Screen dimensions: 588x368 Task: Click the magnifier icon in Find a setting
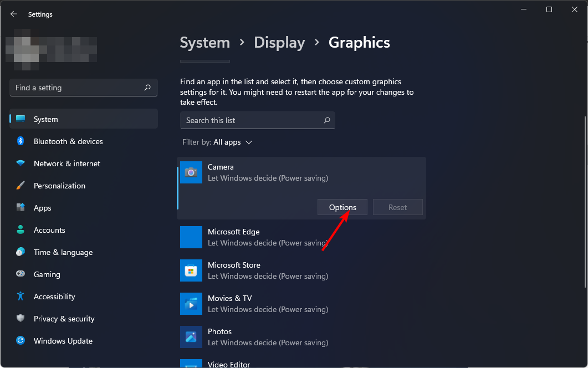click(x=147, y=88)
